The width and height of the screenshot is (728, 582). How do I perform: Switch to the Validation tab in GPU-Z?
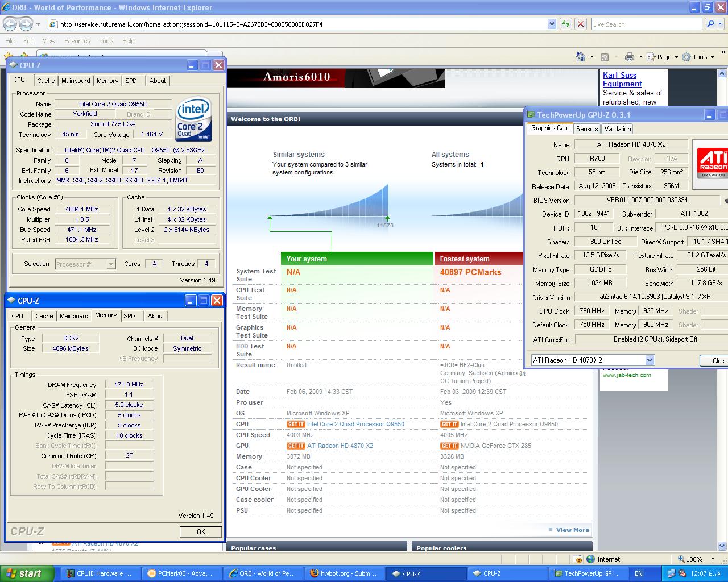tap(617, 129)
